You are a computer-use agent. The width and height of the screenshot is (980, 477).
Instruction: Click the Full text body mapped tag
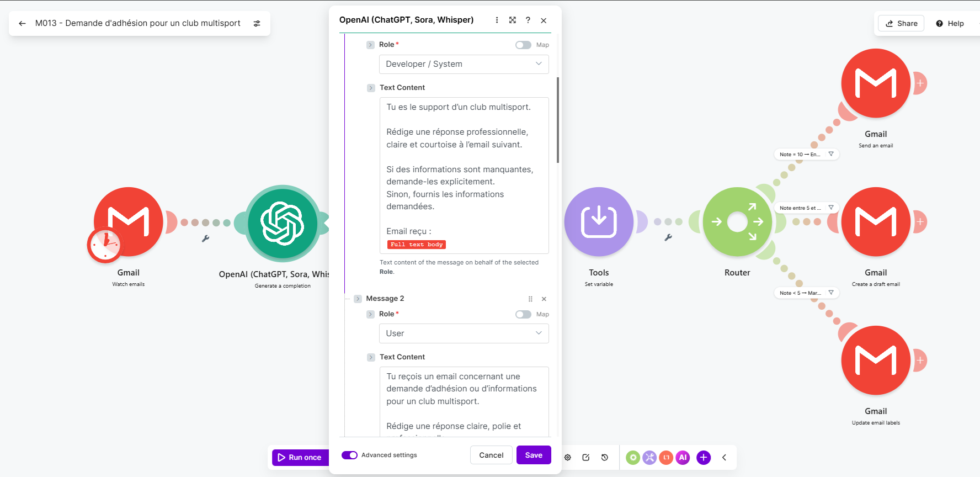tap(417, 245)
